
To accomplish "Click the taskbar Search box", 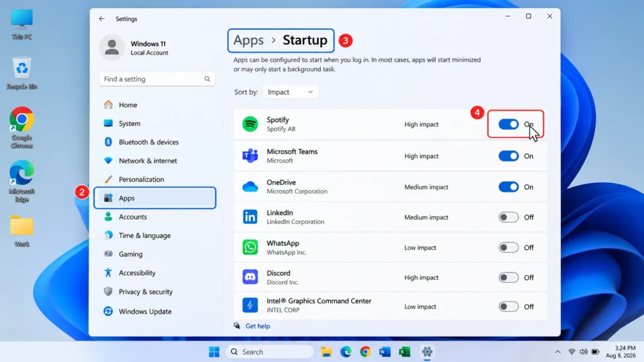I will (x=269, y=352).
